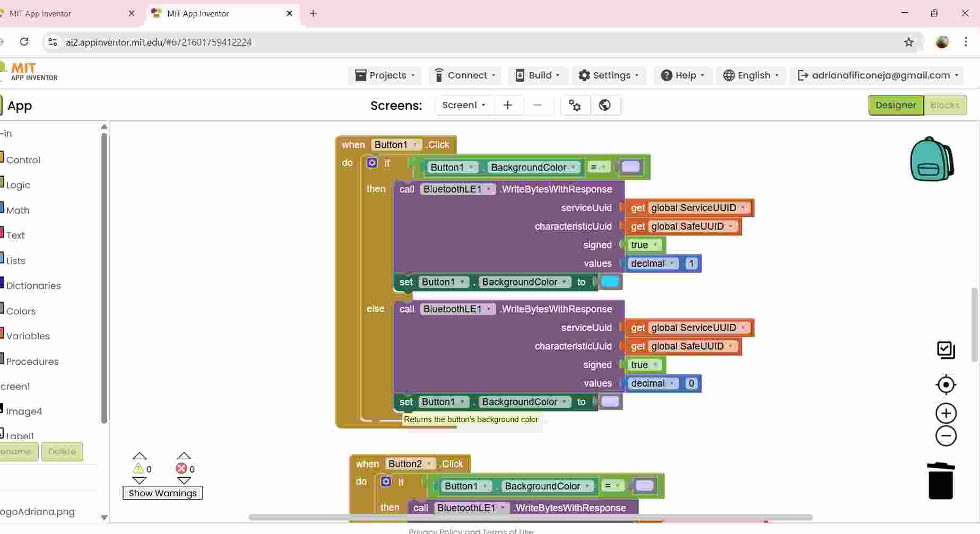Open the Logic blocks drawer
Screen dimensions: 980x534
pyautogui.click(x=18, y=185)
